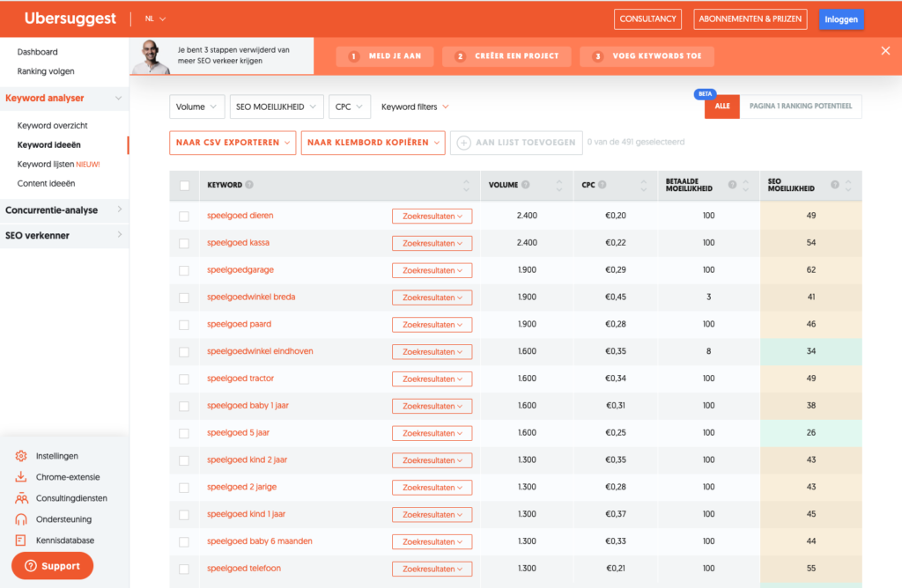
Task: Open the CPC filter dropdown
Action: point(349,107)
